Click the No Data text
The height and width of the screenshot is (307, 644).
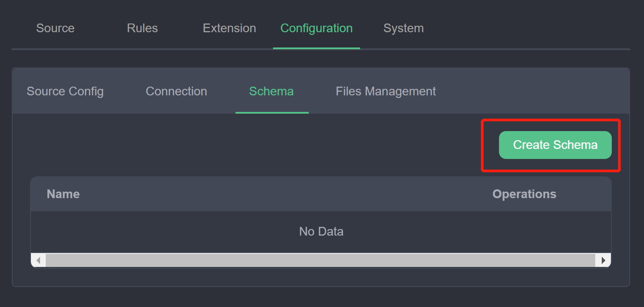pos(321,232)
